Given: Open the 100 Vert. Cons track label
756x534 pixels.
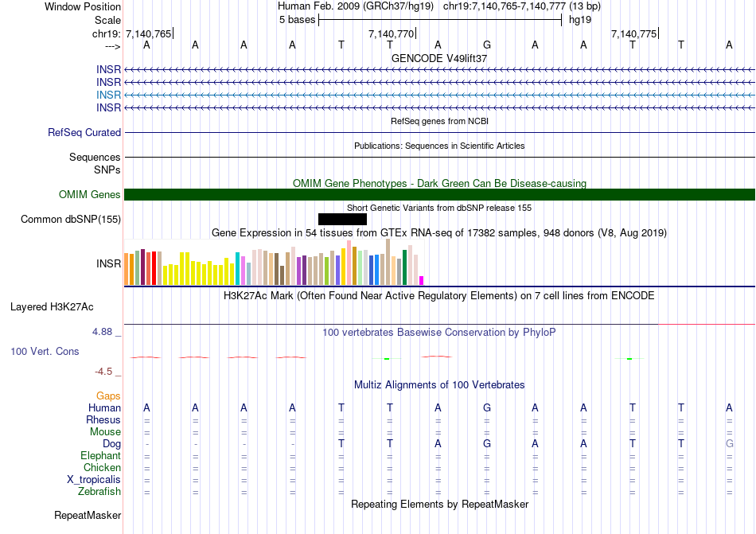Looking at the screenshot, I should [45, 351].
